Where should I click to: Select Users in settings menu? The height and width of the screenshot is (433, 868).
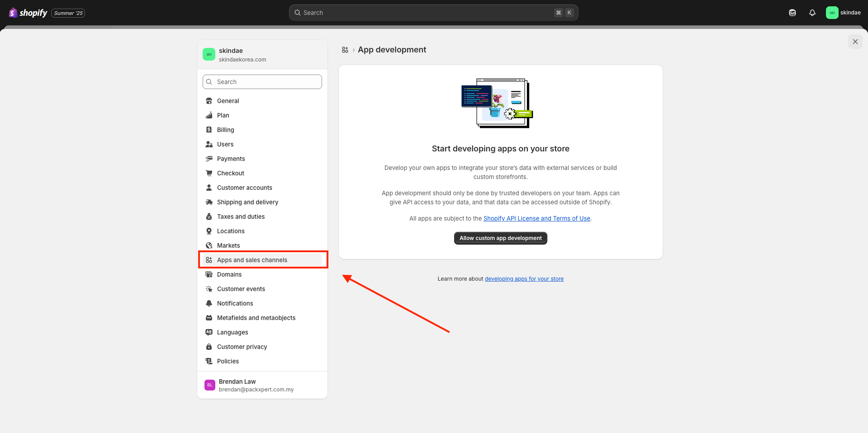[x=262, y=144]
